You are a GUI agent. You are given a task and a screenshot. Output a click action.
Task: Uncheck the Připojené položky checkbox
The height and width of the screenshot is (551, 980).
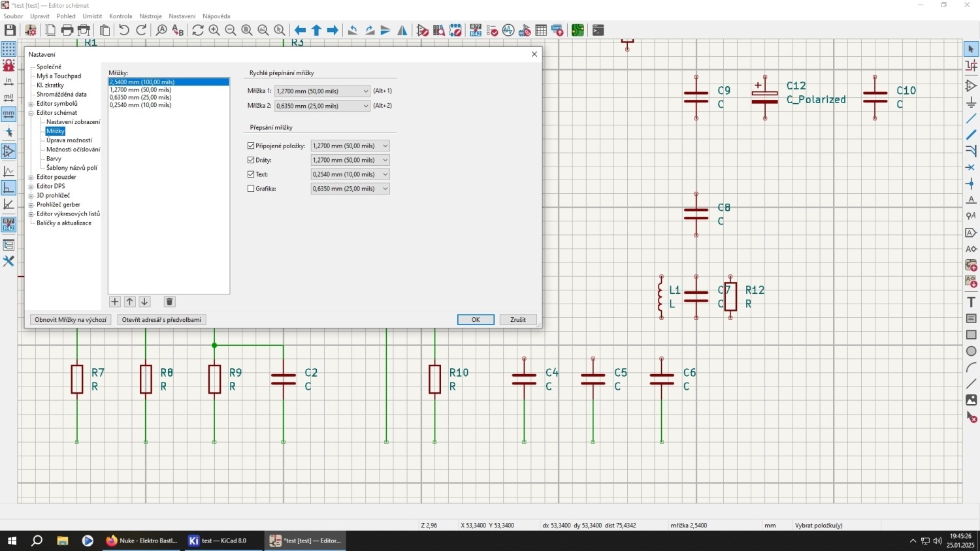pos(251,146)
